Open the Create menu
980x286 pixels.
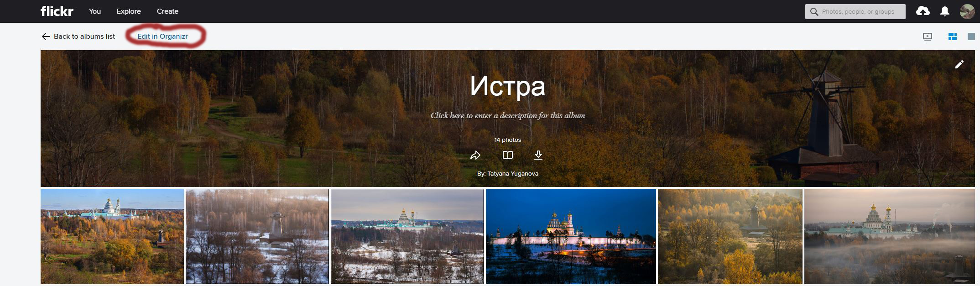[167, 11]
